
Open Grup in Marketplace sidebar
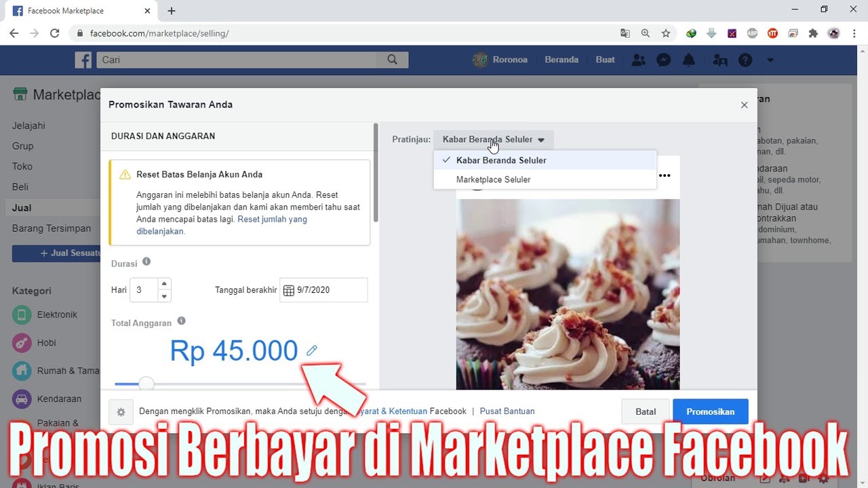[22, 146]
